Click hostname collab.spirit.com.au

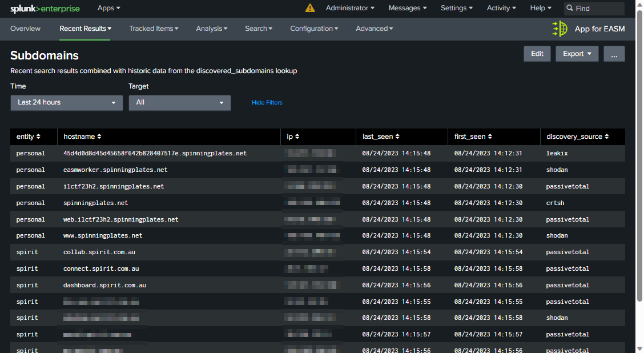click(x=99, y=252)
